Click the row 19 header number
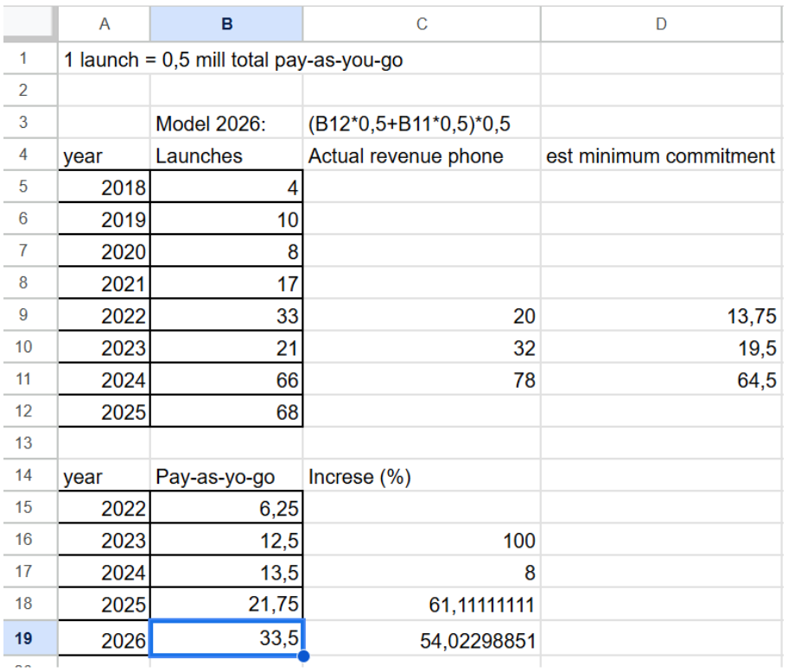 click(x=23, y=639)
